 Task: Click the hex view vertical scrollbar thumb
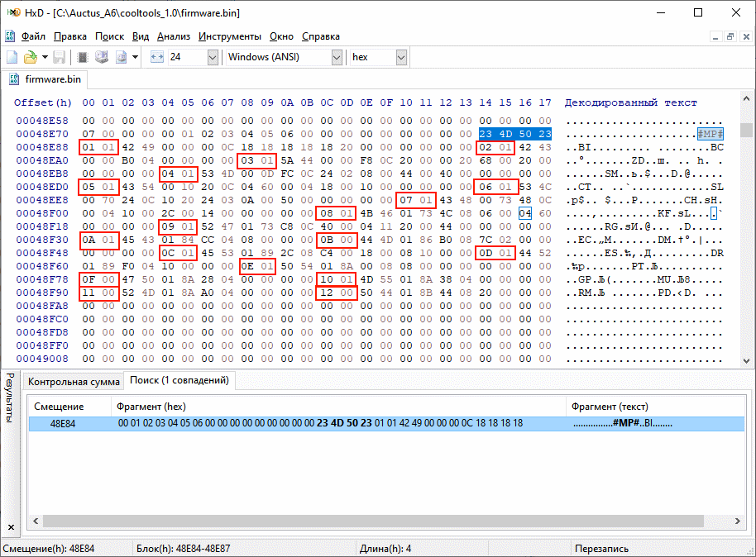(746, 130)
